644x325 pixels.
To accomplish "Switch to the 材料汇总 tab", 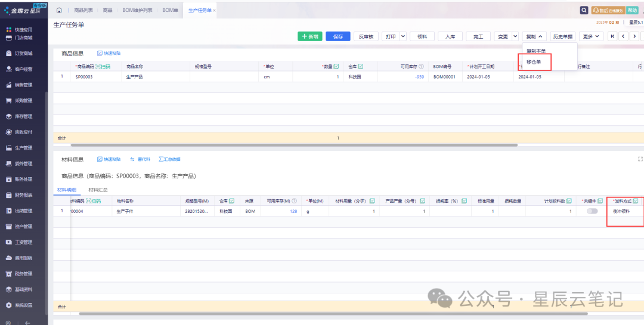I will click(x=98, y=190).
